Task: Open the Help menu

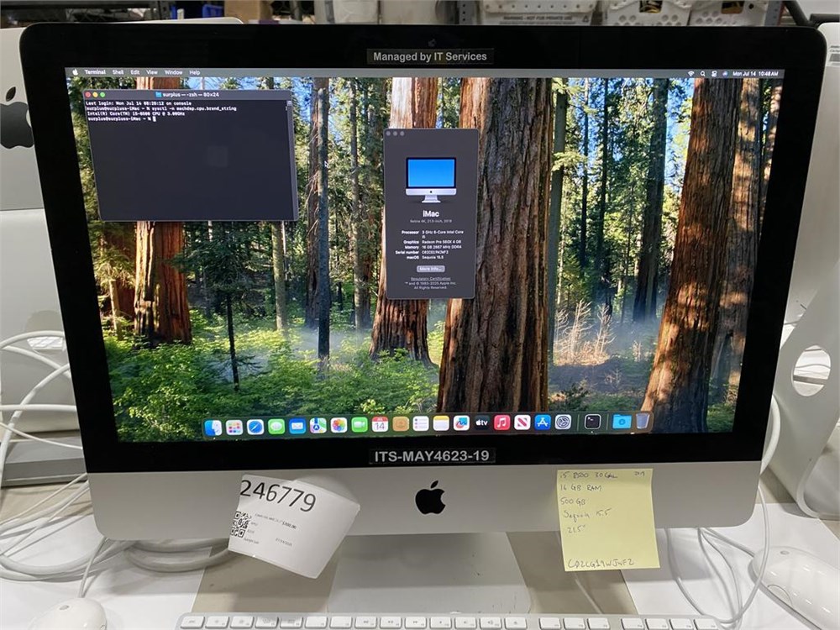Action: 195,72
